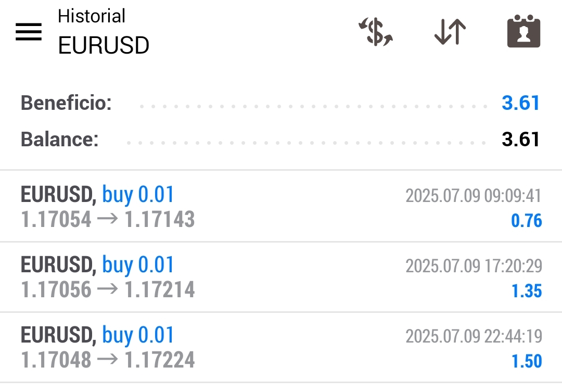Open the trade closed at 17:20:29
The height and width of the screenshot is (392, 562).
tap(281, 277)
